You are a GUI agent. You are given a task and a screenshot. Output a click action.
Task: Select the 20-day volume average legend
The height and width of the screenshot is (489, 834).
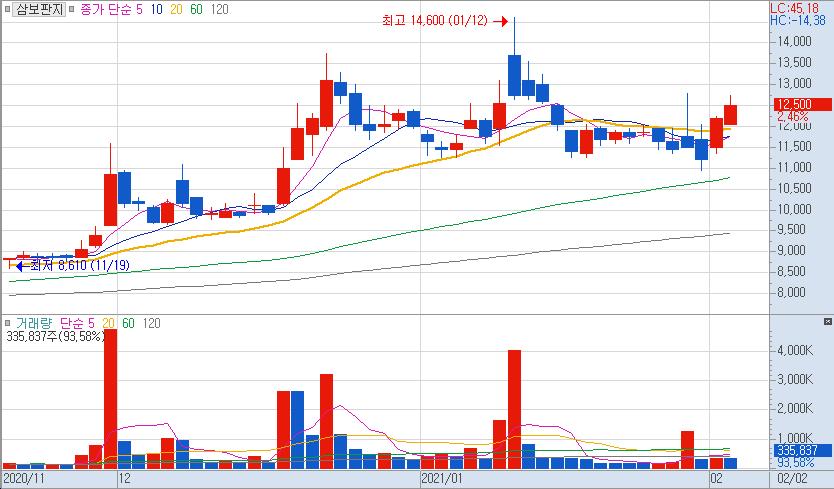coord(109,323)
